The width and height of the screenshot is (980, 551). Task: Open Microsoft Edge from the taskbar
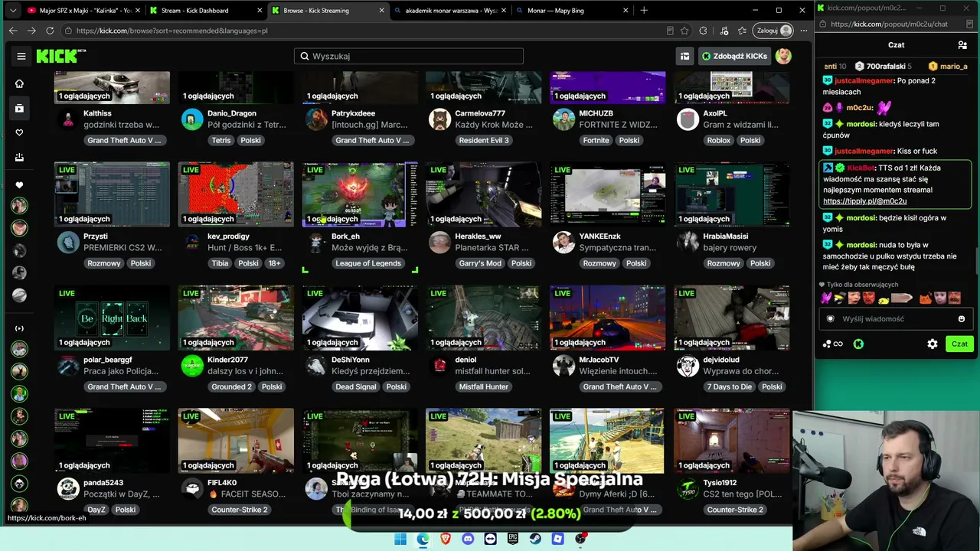pyautogui.click(x=423, y=539)
